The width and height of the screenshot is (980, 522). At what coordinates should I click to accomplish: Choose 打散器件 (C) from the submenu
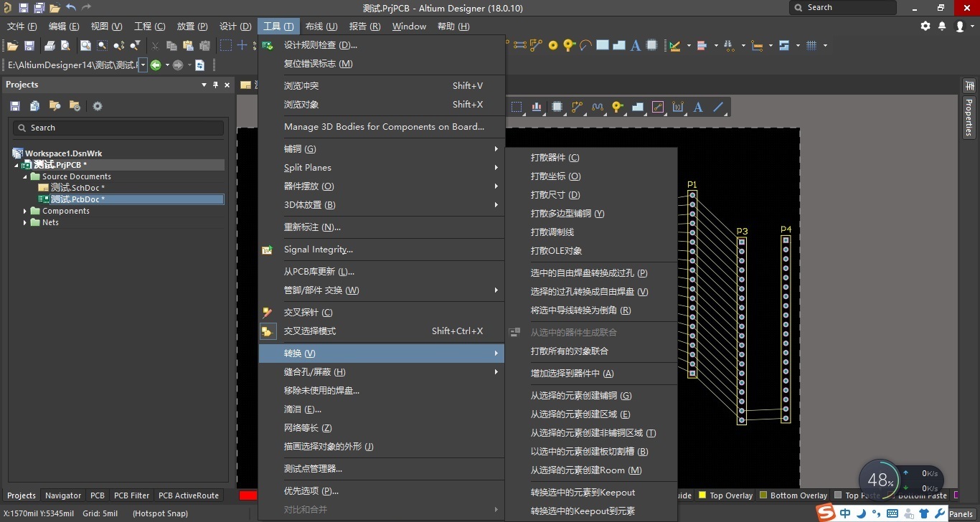tap(555, 158)
